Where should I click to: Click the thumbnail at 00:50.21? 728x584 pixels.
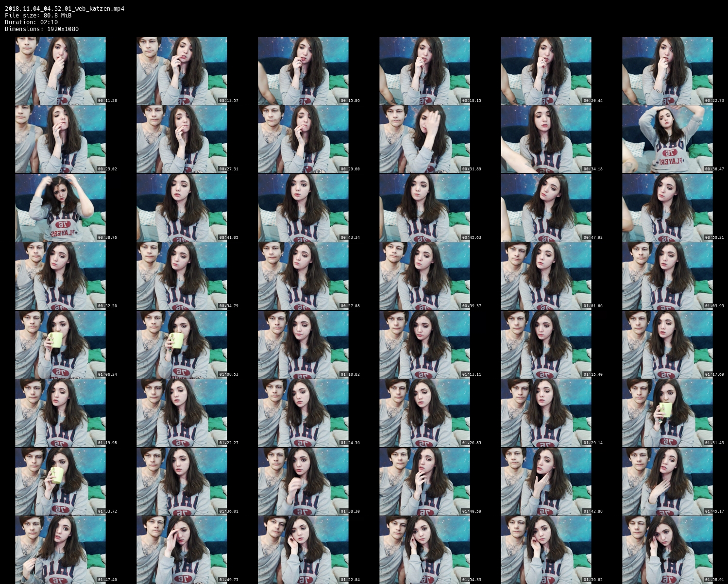pyautogui.click(x=667, y=208)
